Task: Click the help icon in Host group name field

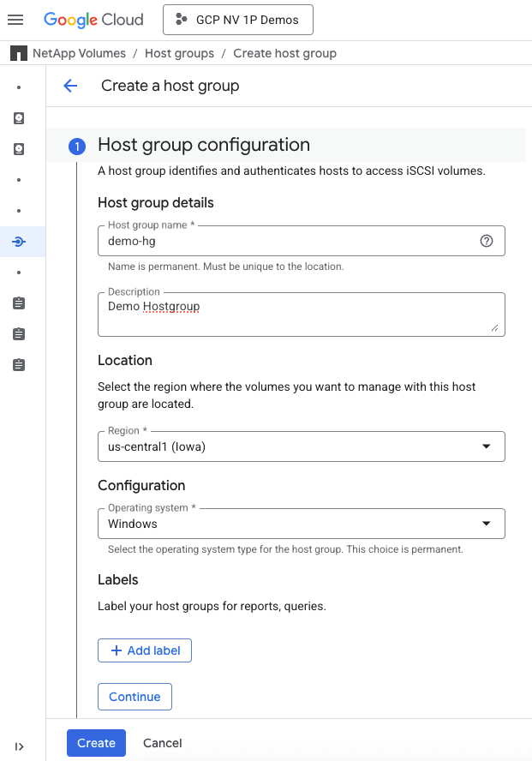Action: click(x=487, y=242)
